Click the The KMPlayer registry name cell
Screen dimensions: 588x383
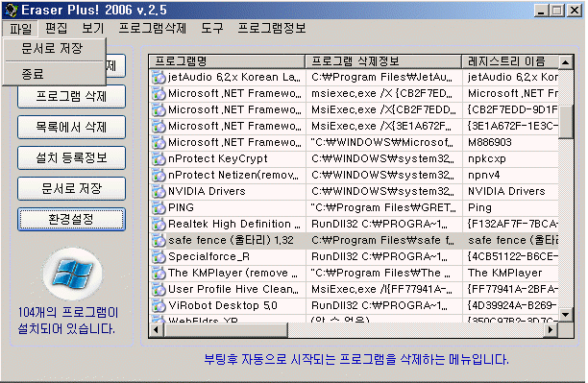504,273
